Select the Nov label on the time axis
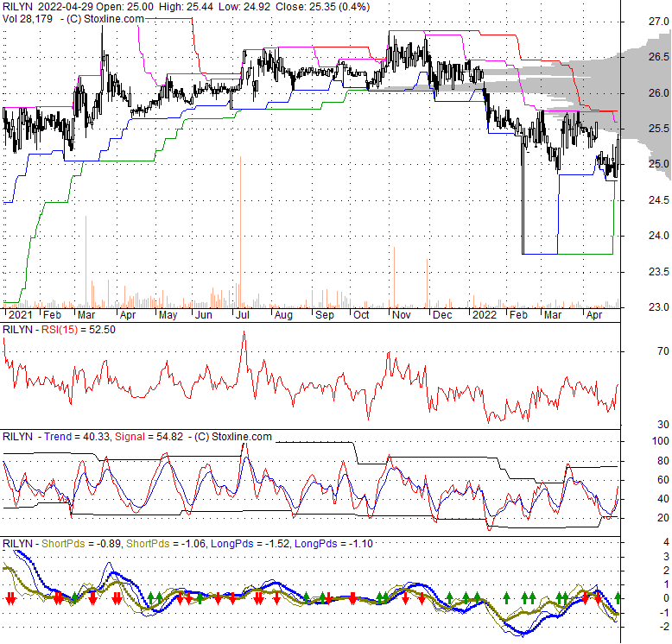672x644 pixels. pos(402,315)
